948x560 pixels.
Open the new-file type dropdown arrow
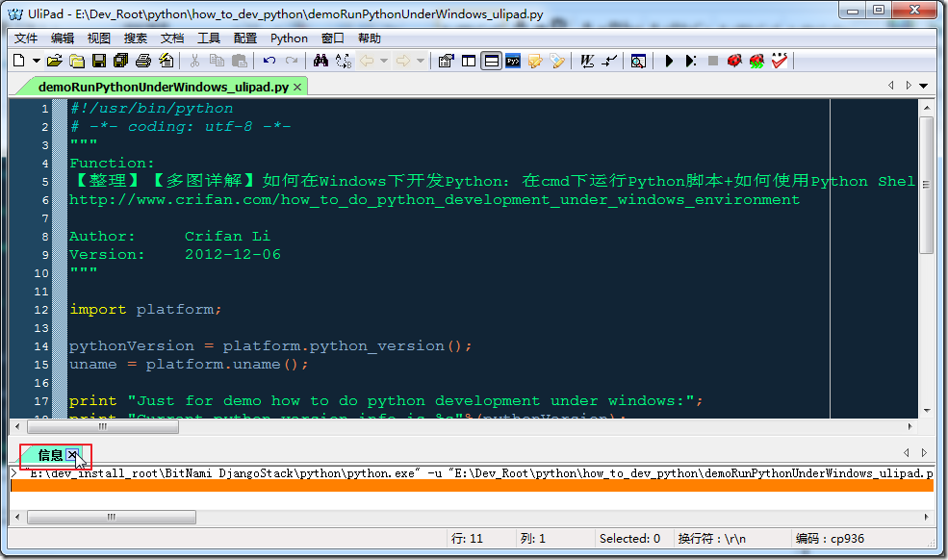pyautogui.click(x=37, y=61)
